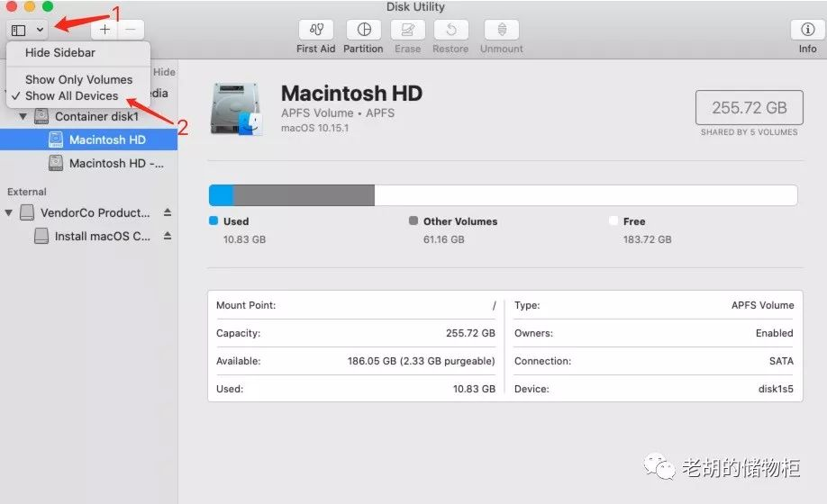Click the Mount Point row
Image resolution: width=827 pixels, height=504 pixels.
point(356,305)
